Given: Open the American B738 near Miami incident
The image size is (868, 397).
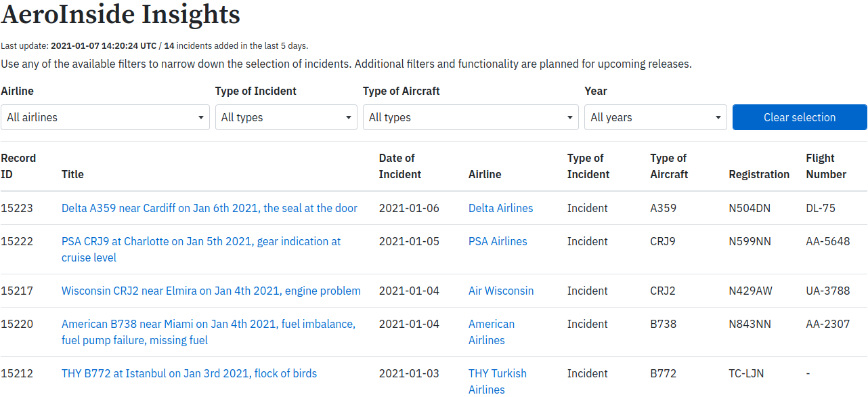Looking at the screenshot, I should 209,332.
